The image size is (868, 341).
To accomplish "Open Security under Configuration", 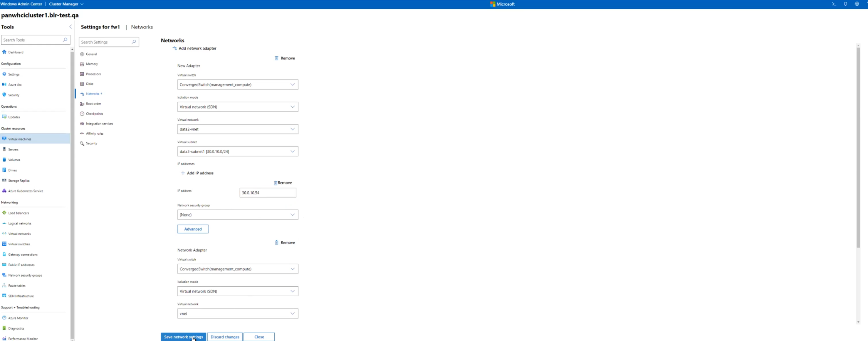I will pos(14,95).
